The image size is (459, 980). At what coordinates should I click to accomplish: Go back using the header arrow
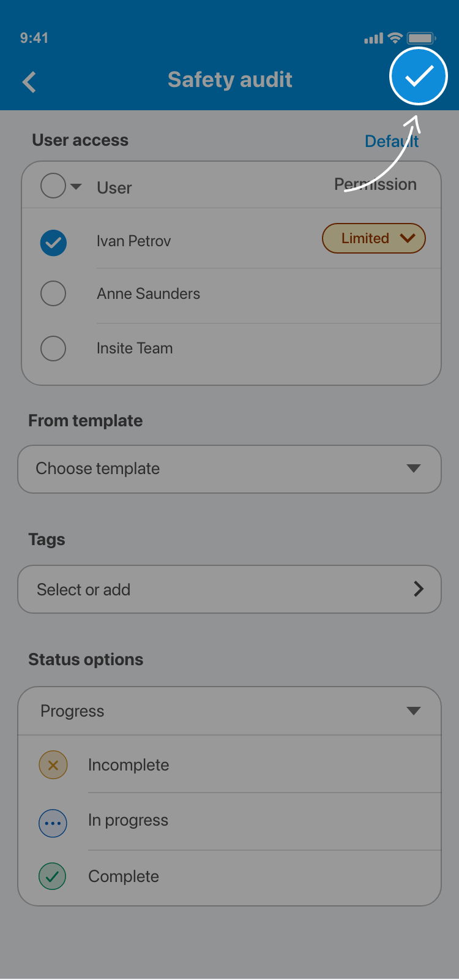[x=29, y=81]
